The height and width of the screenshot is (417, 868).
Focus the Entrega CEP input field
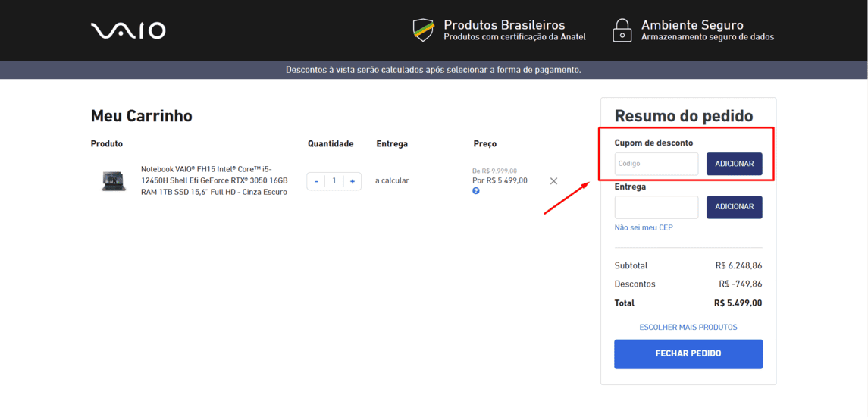656,207
